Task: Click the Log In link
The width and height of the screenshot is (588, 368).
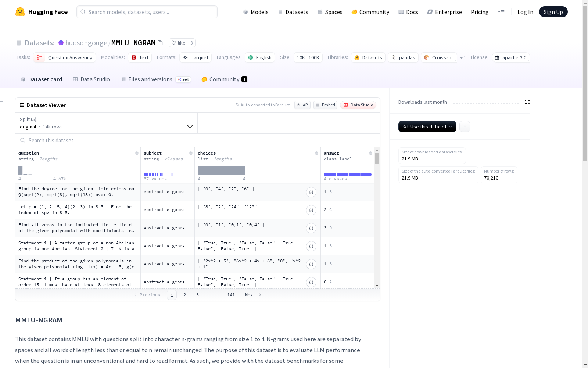Action: click(525, 12)
